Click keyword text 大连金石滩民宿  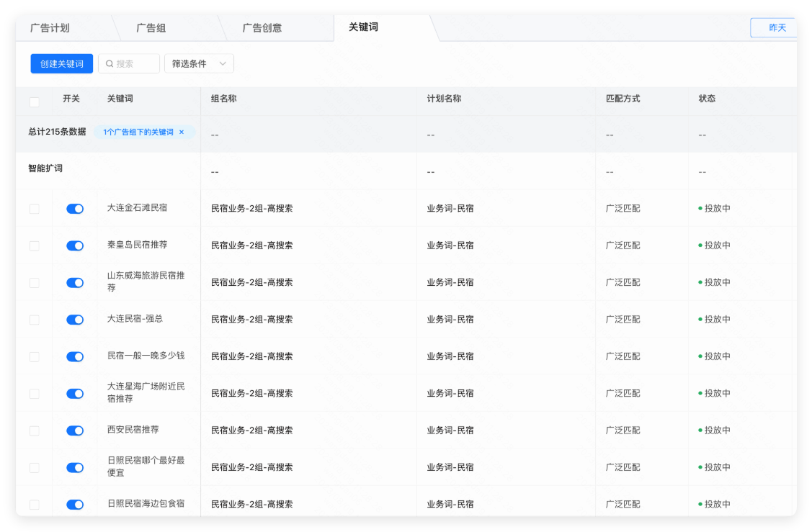pyautogui.click(x=137, y=207)
